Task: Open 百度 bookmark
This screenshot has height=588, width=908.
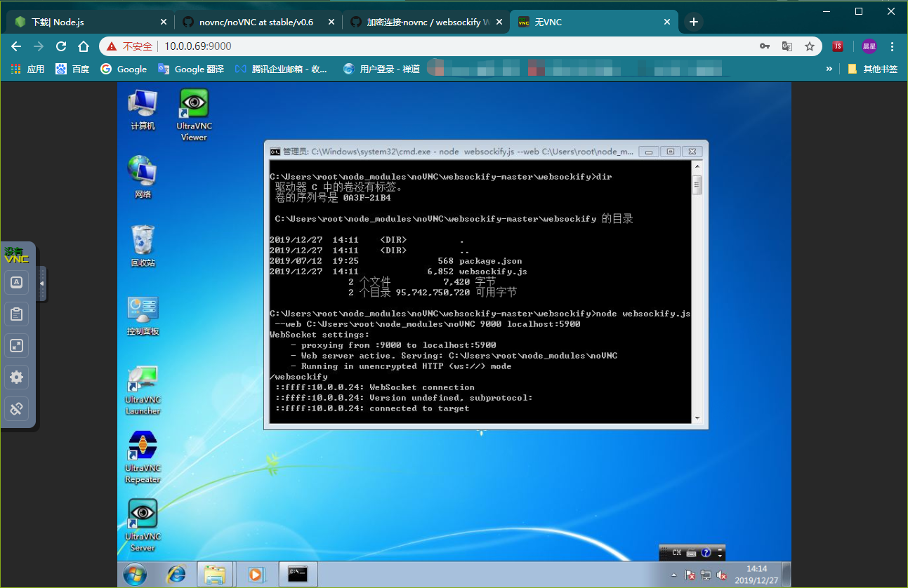Action: click(x=72, y=69)
